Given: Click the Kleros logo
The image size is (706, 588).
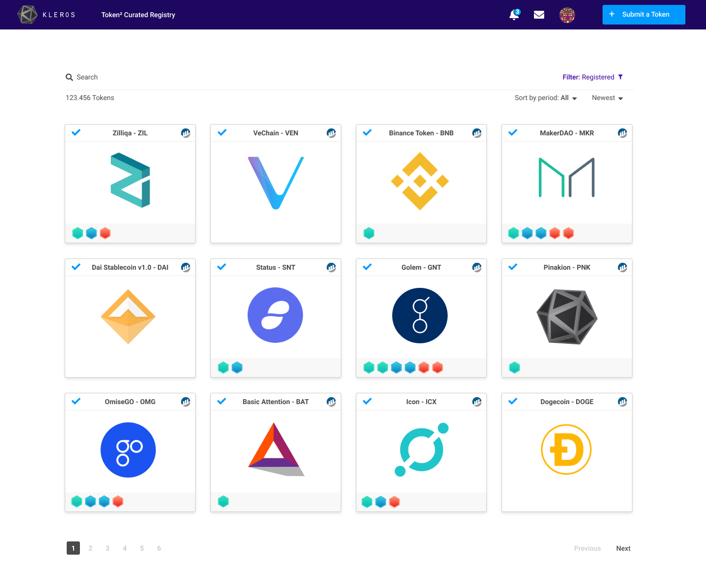Looking at the screenshot, I should (46, 15).
